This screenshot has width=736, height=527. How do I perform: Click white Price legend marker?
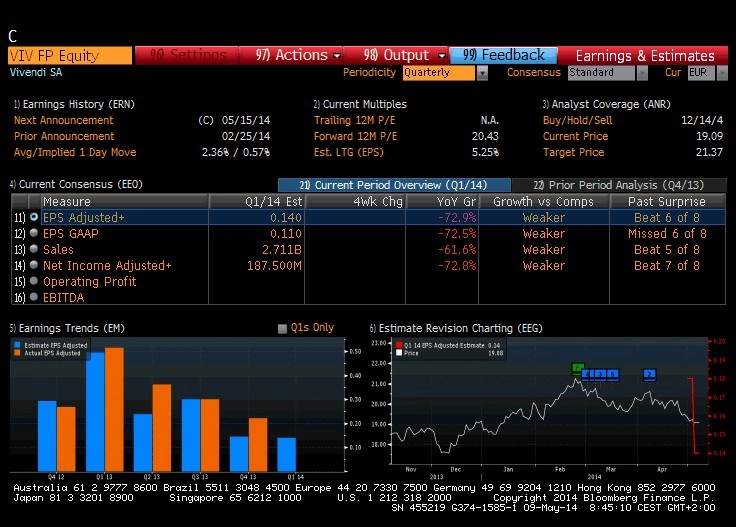pyautogui.click(x=399, y=353)
